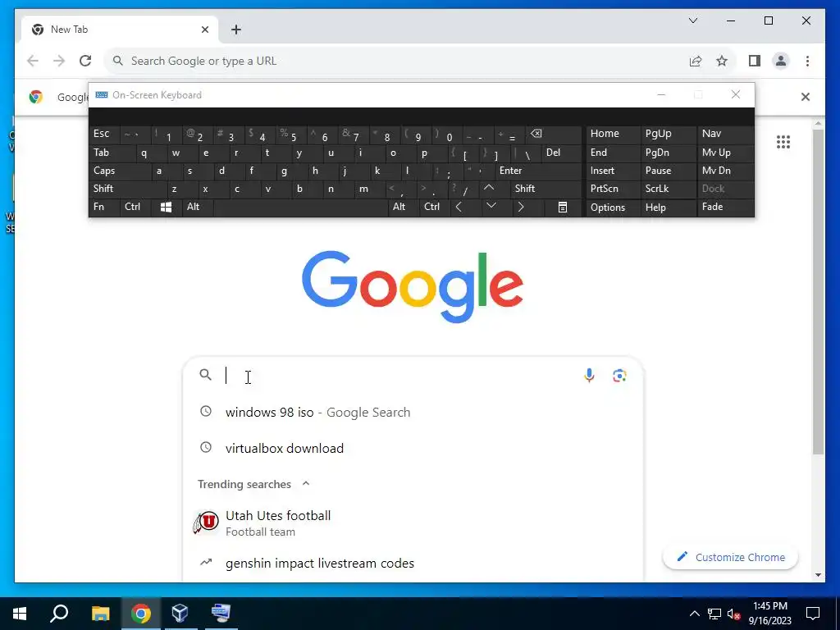The image size is (840, 630).
Task: Open the notification center icon
Action: tap(813, 614)
